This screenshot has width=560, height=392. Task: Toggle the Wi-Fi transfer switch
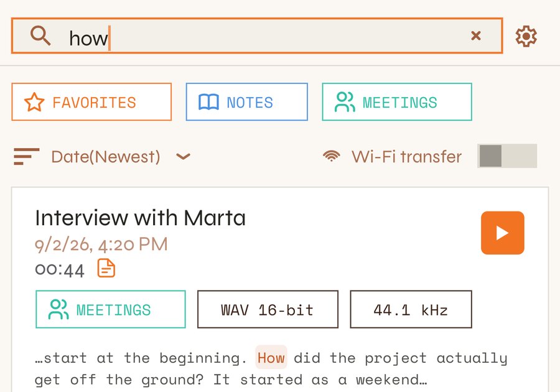pos(507,156)
